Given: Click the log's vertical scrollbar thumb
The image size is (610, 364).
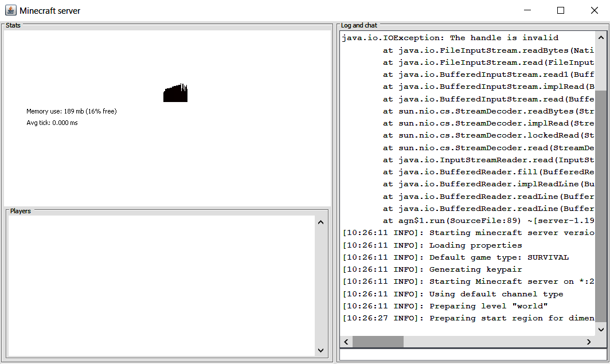Looking at the screenshot, I should coord(600,212).
